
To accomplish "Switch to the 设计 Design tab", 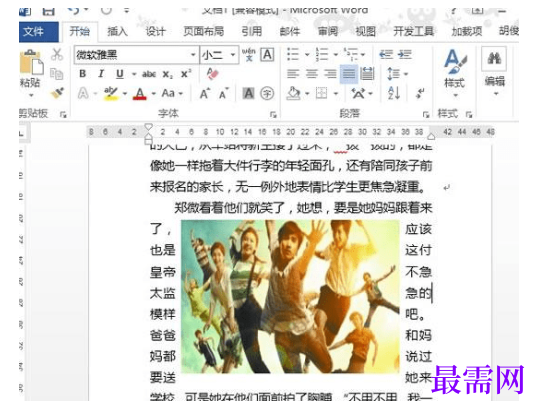I will (155, 32).
